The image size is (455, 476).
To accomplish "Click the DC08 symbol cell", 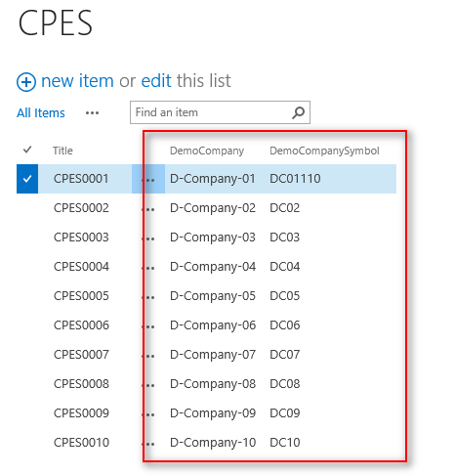I will [285, 384].
